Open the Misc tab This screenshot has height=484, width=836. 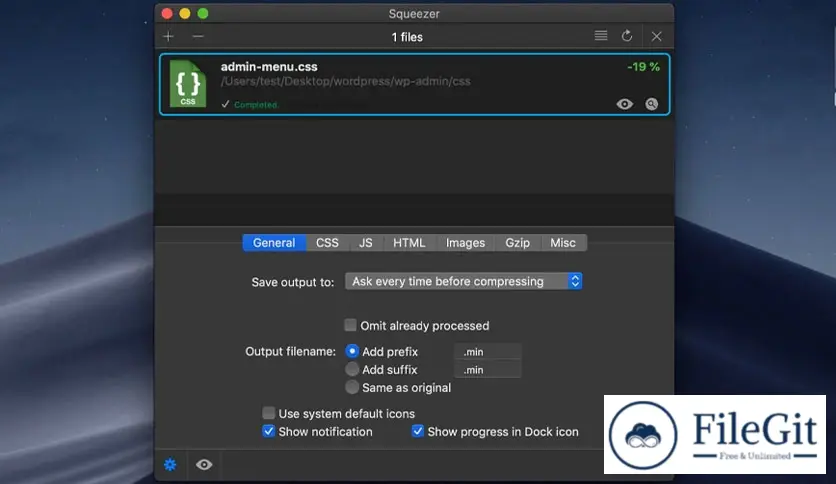pos(563,243)
